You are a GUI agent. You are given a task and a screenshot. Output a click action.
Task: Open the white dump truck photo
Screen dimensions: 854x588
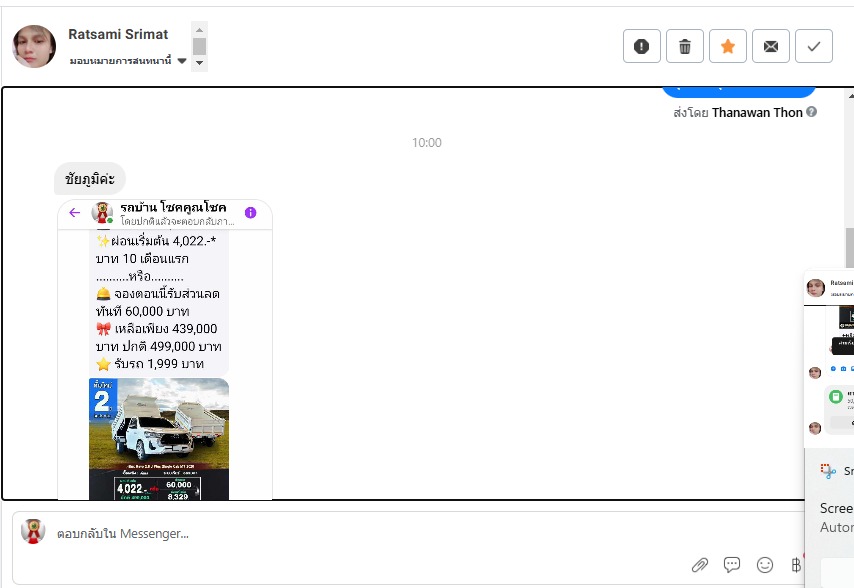(159, 438)
